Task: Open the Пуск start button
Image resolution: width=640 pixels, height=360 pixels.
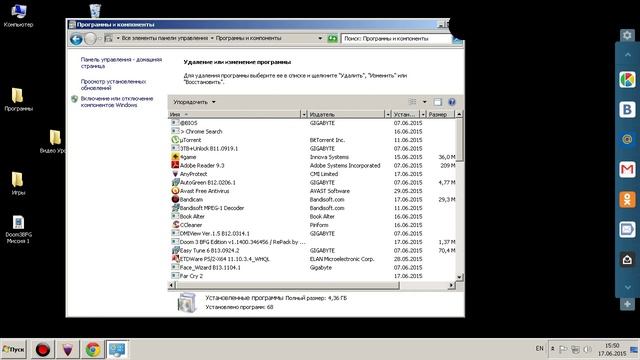Action: tap(14, 349)
